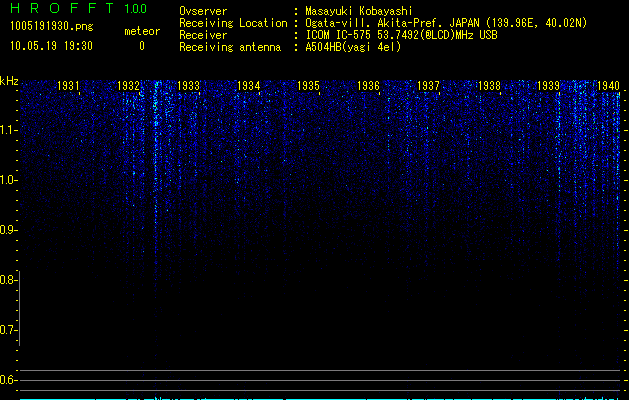This screenshot has width=629, height=400.
Task: Click the HROFFT 1.0.0 title text
Action: pyautogui.click(x=78, y=8)
